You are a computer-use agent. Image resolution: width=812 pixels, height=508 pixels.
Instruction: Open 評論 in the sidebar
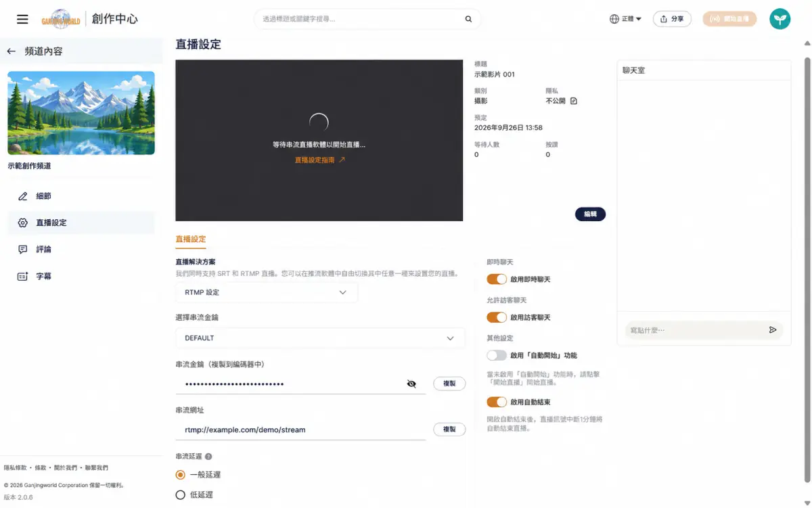point(81,250)
